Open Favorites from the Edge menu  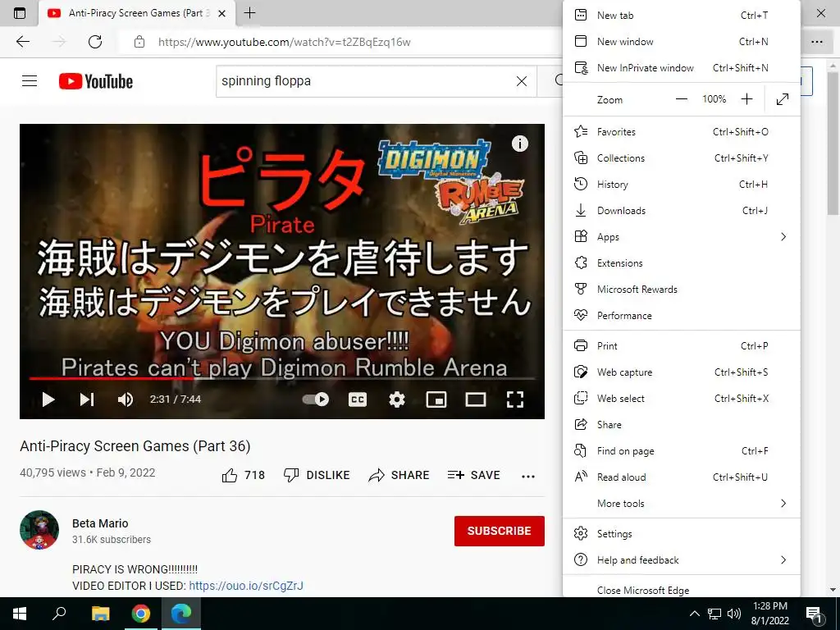(x=682, y=132)
